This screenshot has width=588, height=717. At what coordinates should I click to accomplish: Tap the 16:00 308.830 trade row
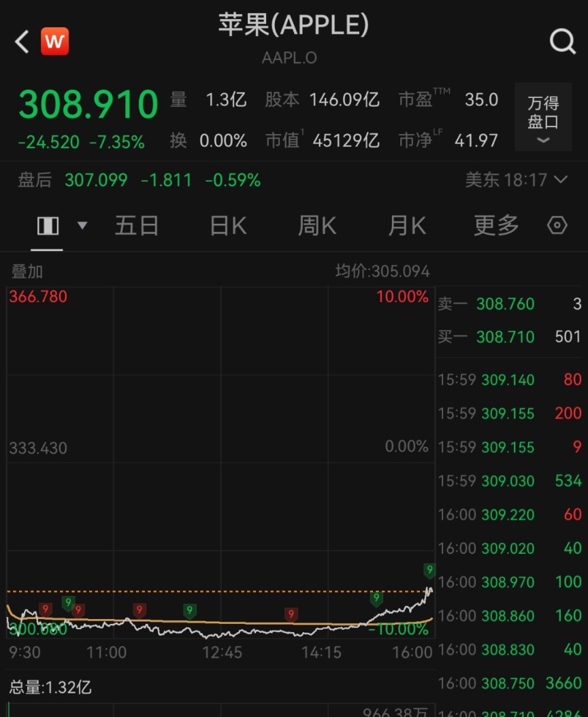point(510,650)
